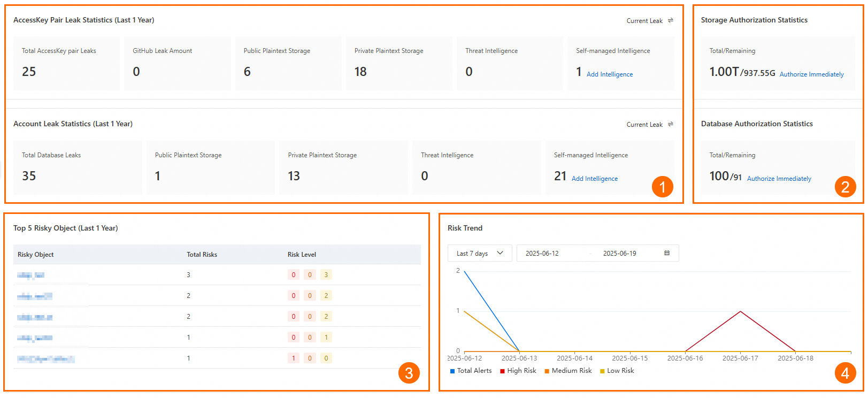
Task: Toggle the Low Risk legend series
Action: pos(617,371)
